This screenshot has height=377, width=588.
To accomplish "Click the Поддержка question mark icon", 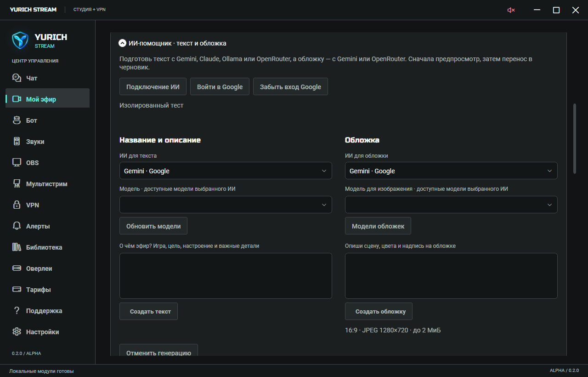I will tap(17, 311).
